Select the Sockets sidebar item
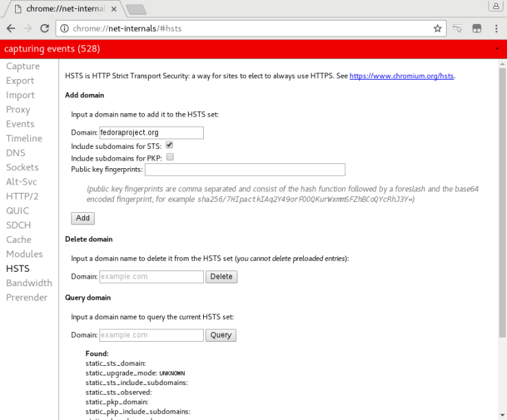The height and width of the screenshot is (420, 507). pyautogui.click(x=23, y=167)
